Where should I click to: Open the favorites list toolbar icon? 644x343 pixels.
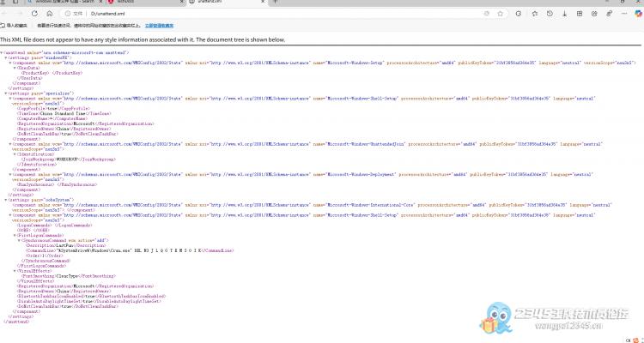(x=535, y=14)
